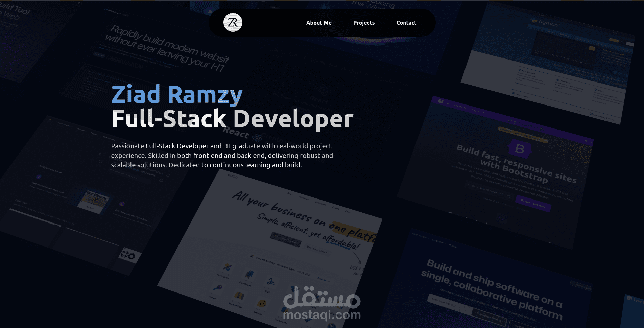
Task: Select the Ziad Ramzy name heading
Action: click(x=177, y=94)
